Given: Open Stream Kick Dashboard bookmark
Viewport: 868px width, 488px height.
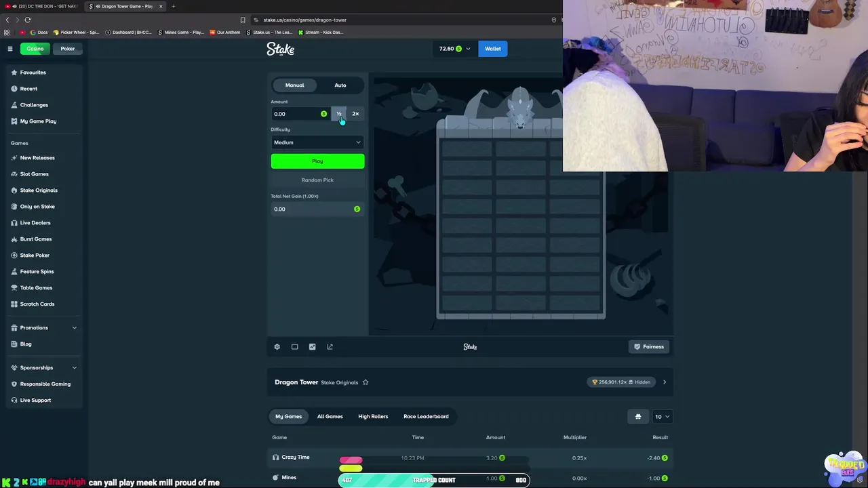Looking at the screenshot, I should pyautogui.click(x=321, y=33).
